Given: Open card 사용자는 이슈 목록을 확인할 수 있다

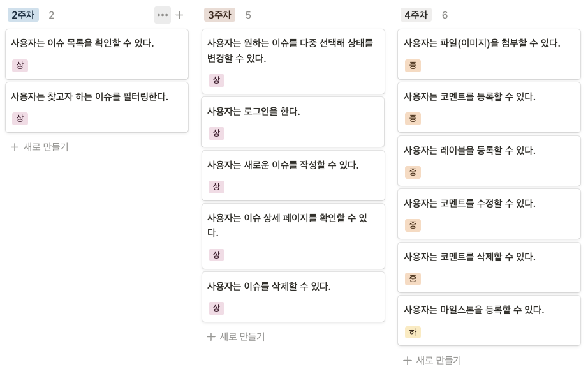Looking at the screenshot, I should [97, 54].
